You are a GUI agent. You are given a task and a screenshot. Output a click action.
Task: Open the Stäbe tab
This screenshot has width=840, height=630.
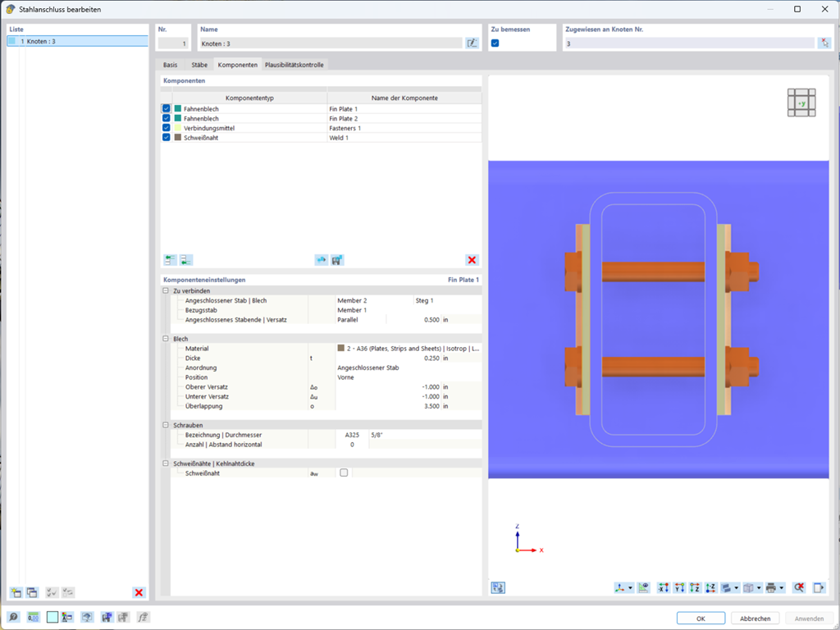click(199, 65)
